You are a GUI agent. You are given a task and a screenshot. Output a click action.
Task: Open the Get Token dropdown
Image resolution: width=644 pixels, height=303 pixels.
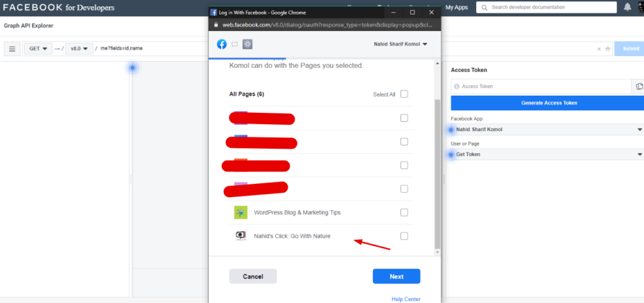pyautogui.click(x=548, y=154)
